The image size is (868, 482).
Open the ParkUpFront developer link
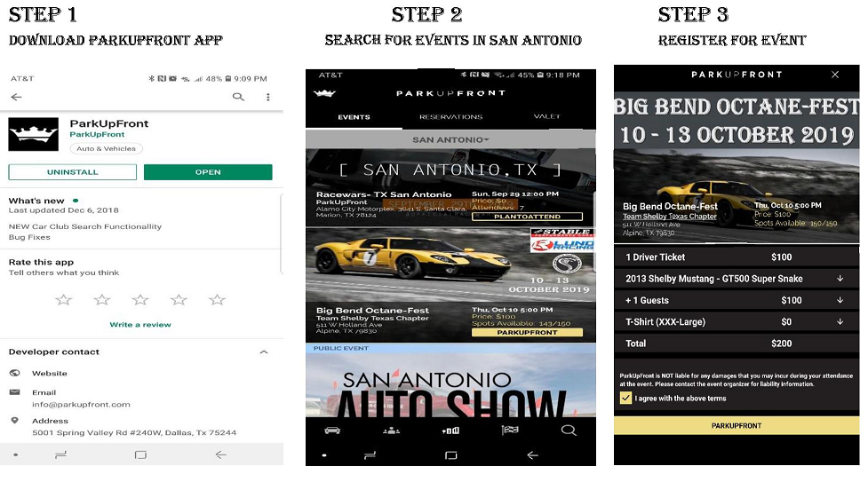pyautogui.click(x=97, y=134)
